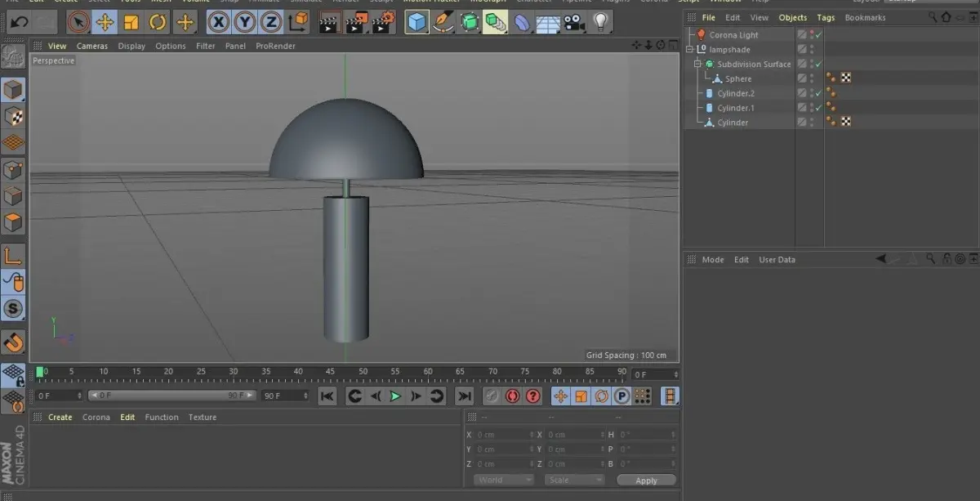
Task: Add a Cube primitive object
Action: click(x=417, y=22)
